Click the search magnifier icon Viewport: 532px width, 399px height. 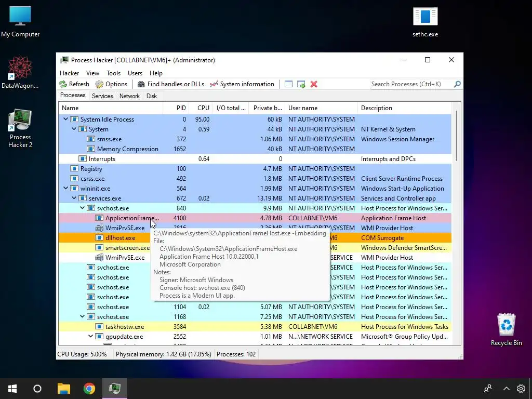pyautogui.click(x=457, y=84)
